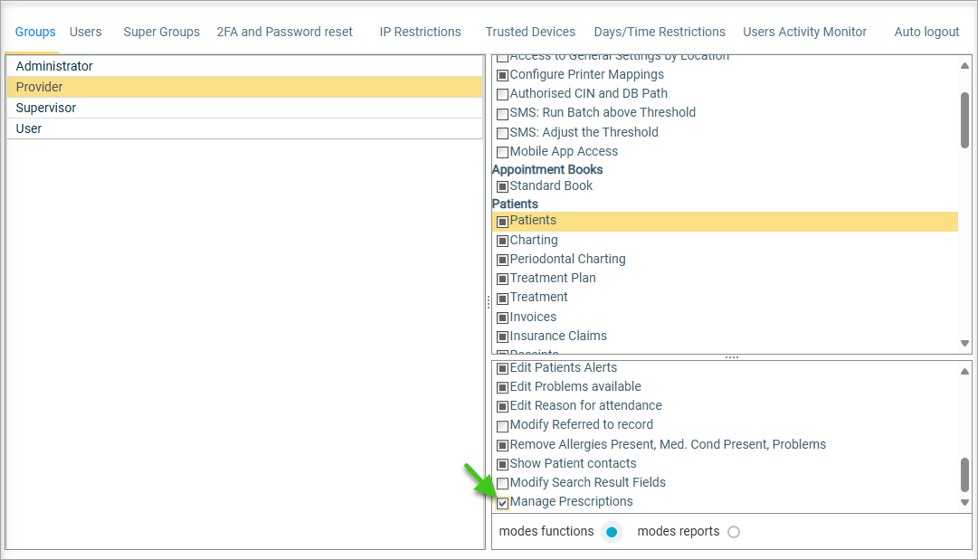Open the Auto logout tab

click(x=926, y=32)
